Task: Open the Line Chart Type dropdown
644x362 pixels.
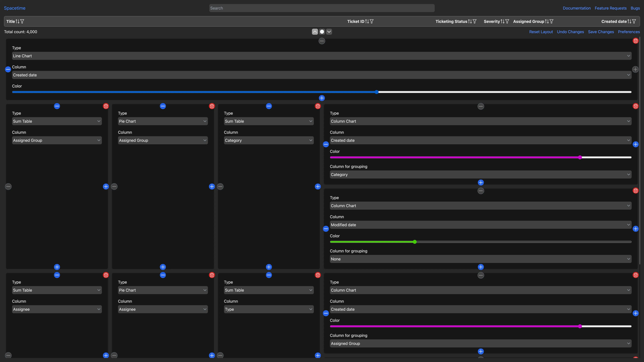Action: click(x=321, y=56)
